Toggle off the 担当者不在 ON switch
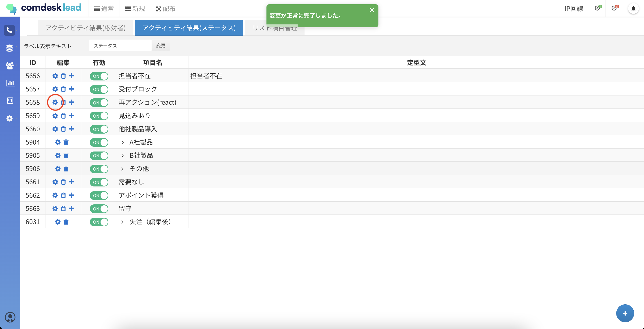Image resolution: width=644 pixels, height=329 pixels. (x=99, y=76)
